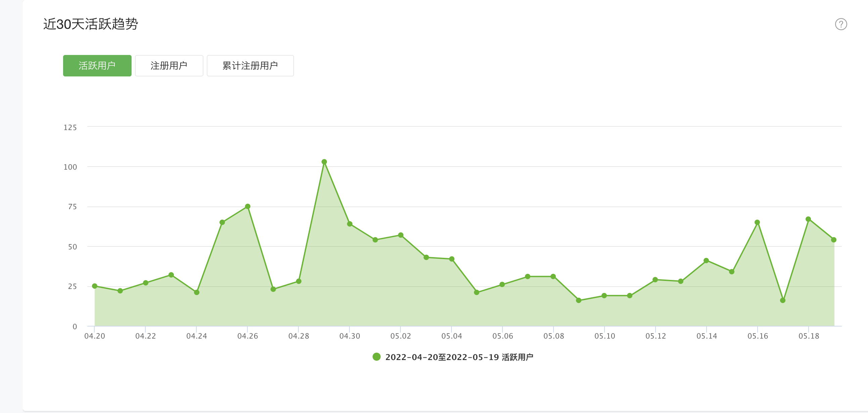Click the data point at 04.28
The image size is (868, 413).
tap(298, 281)
